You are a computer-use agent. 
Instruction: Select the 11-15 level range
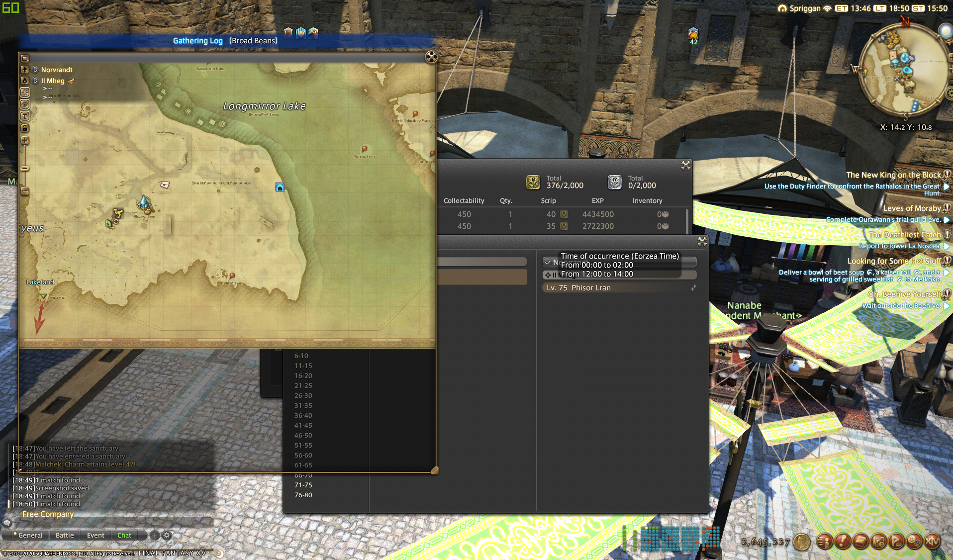[x=303, y=366]
